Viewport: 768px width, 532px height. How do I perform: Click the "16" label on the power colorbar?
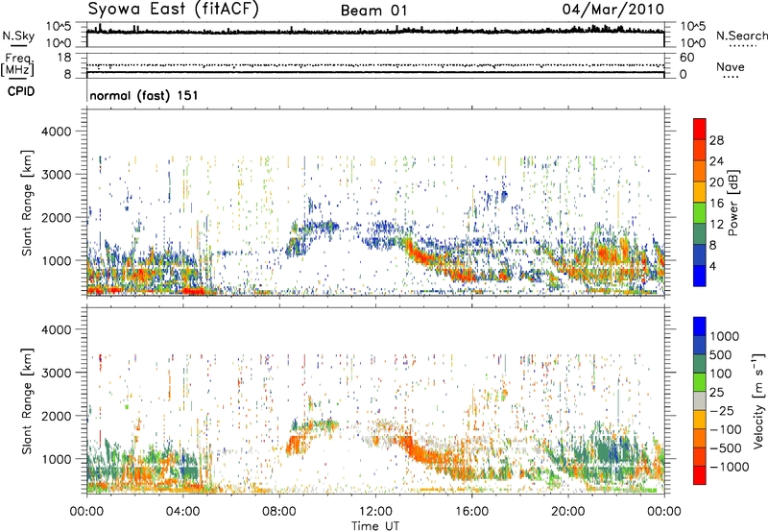click(716, 204)
